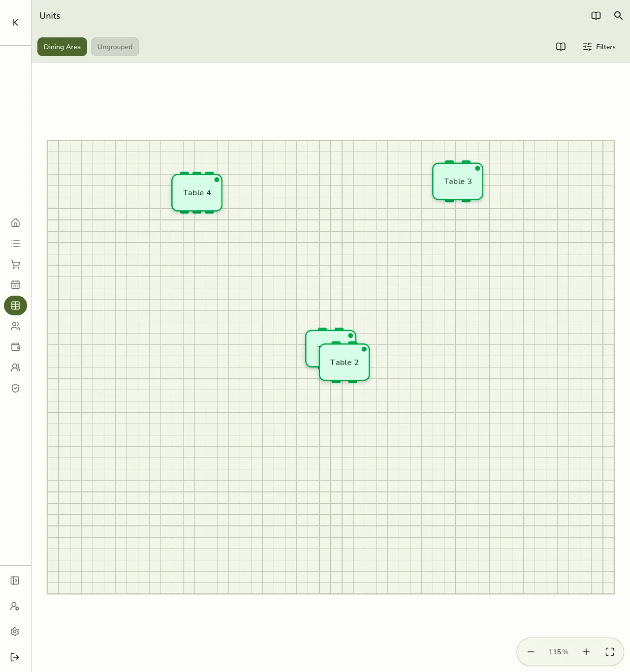Zoom out with the minus button

coord(531,652)
